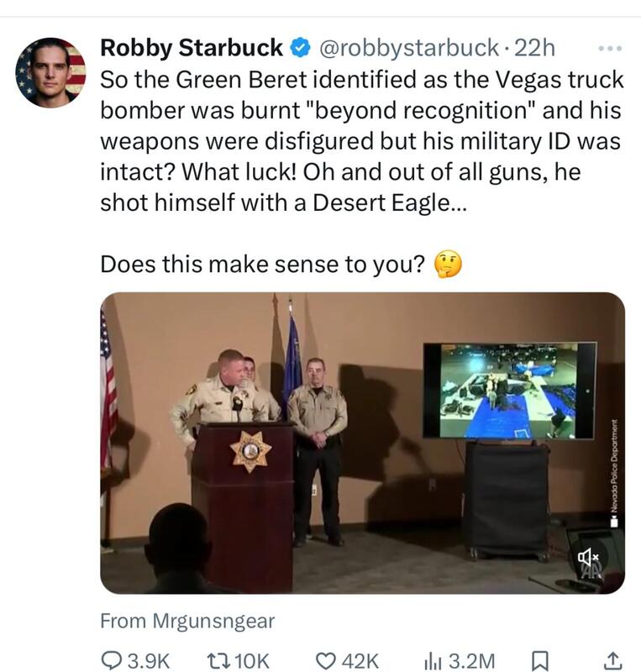Open the @robbystarbuck handle link
This screenshot has width=641, height=672.
click(x=408, y=49)
